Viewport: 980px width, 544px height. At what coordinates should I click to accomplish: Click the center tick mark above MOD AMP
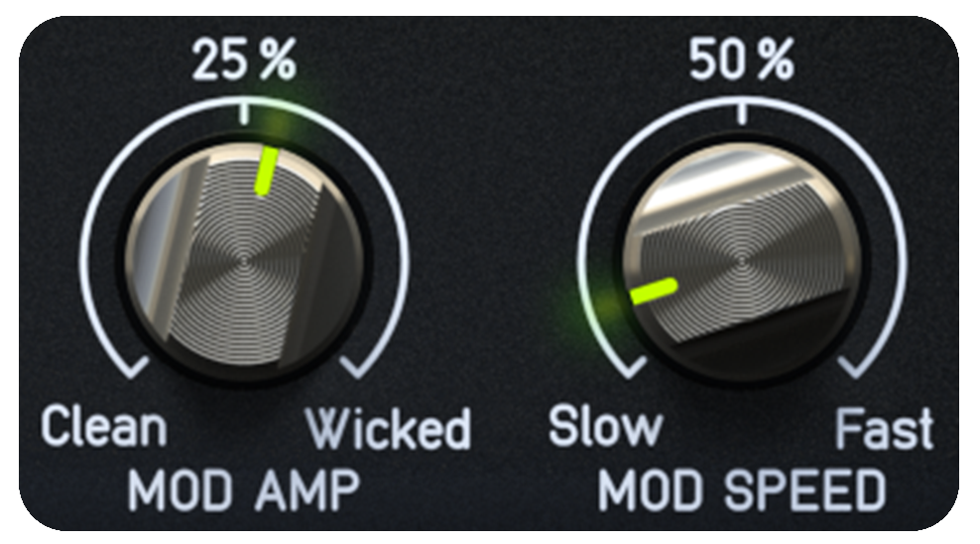point(244,110)
